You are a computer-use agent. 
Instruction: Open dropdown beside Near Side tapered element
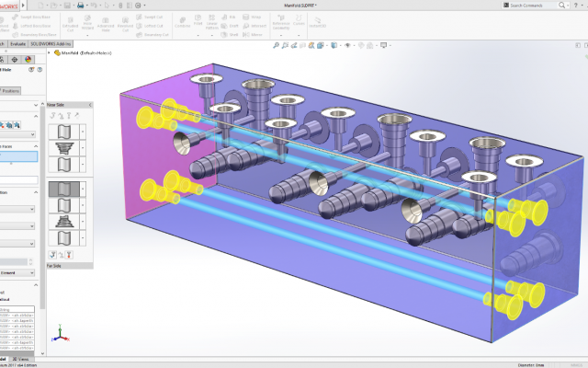tap(83, 148)
